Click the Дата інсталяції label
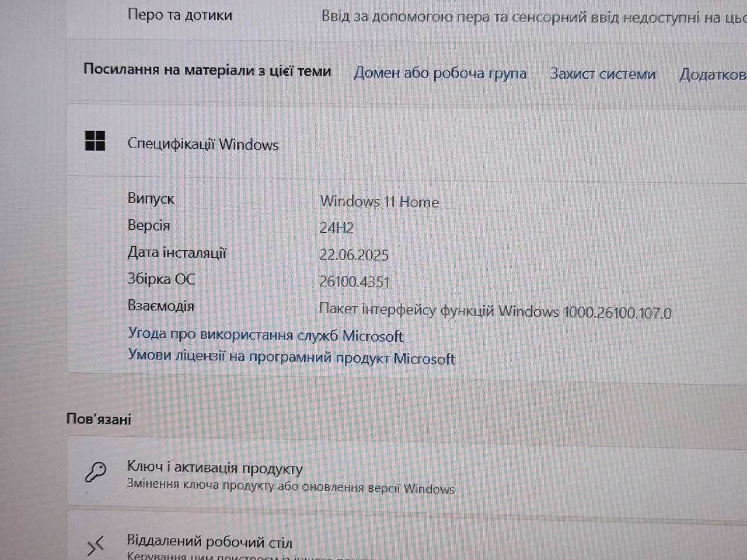 click(177, 253)
